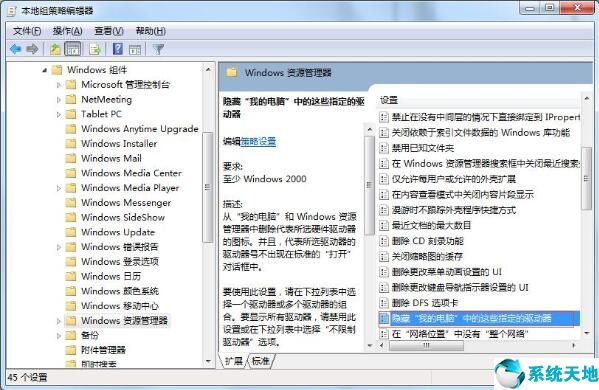
Task: Open the 查看(V) menu
Action: coord(109,31)
